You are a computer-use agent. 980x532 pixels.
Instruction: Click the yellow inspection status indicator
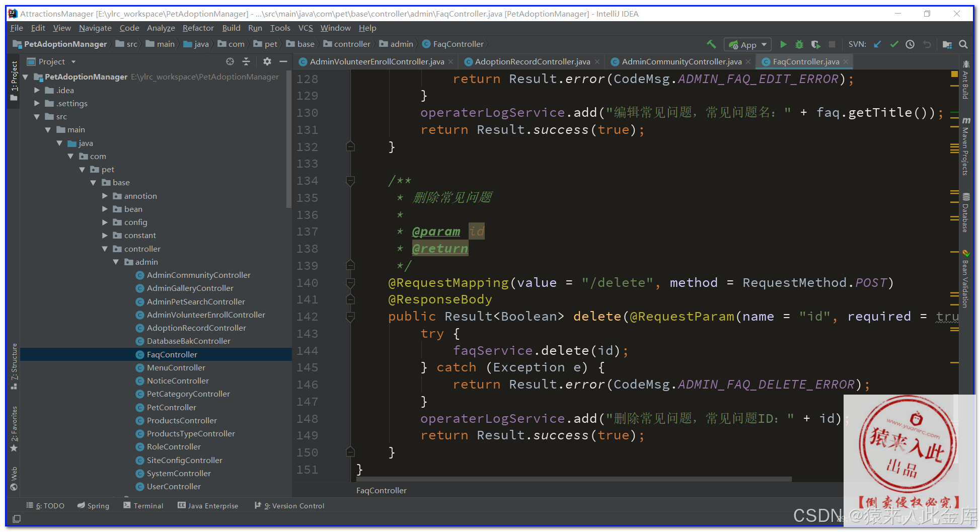click(x=954, y=74)
